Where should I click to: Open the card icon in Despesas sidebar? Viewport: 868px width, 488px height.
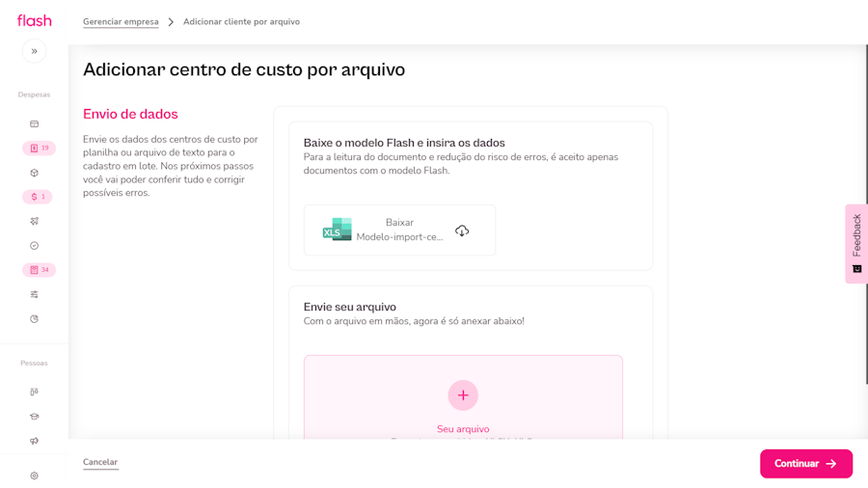tap(35, 124)
